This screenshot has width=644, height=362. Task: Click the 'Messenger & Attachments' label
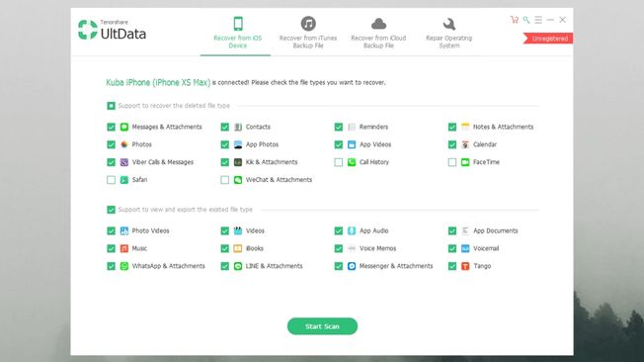pyautogui.click(x=396, y=266)
